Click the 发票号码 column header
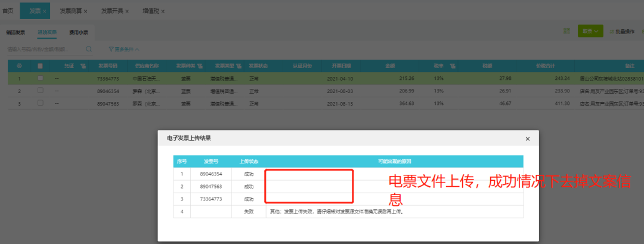644x244 pixels. tap(107, 66)
